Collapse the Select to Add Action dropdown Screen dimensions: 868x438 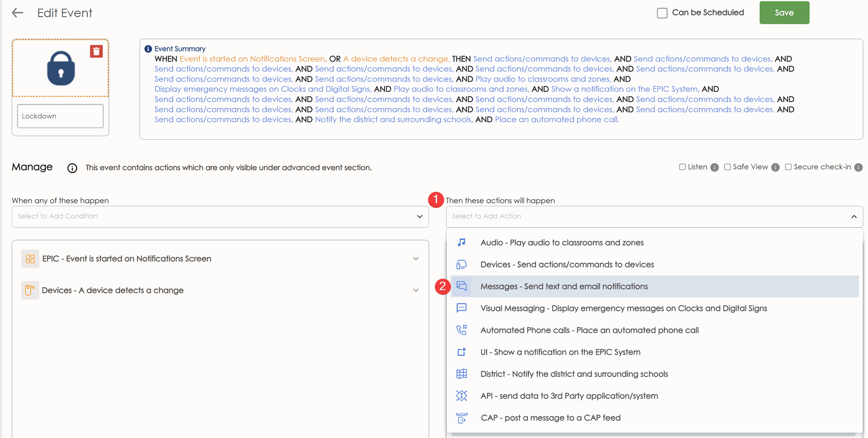854,217
